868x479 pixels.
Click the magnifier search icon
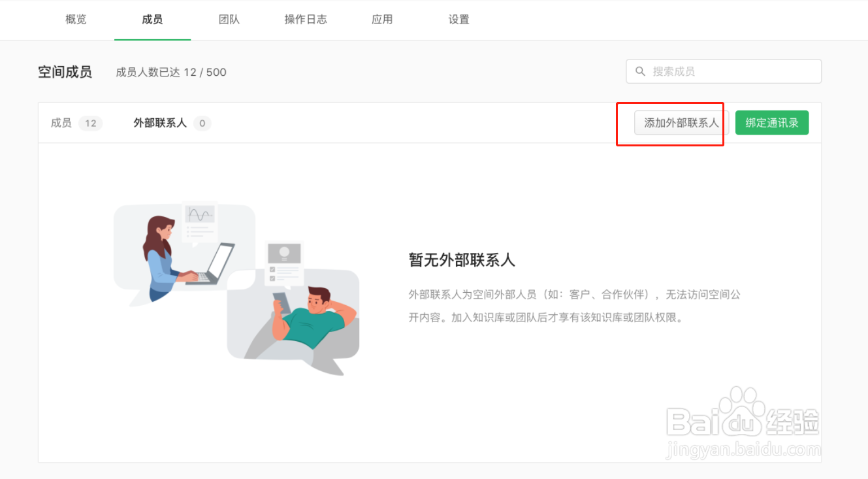click(640, 71)
